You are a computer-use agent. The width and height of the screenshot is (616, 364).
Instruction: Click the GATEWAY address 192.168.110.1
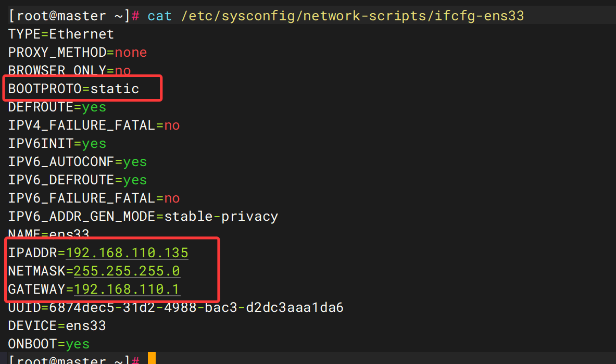click(x=127, y=290)
